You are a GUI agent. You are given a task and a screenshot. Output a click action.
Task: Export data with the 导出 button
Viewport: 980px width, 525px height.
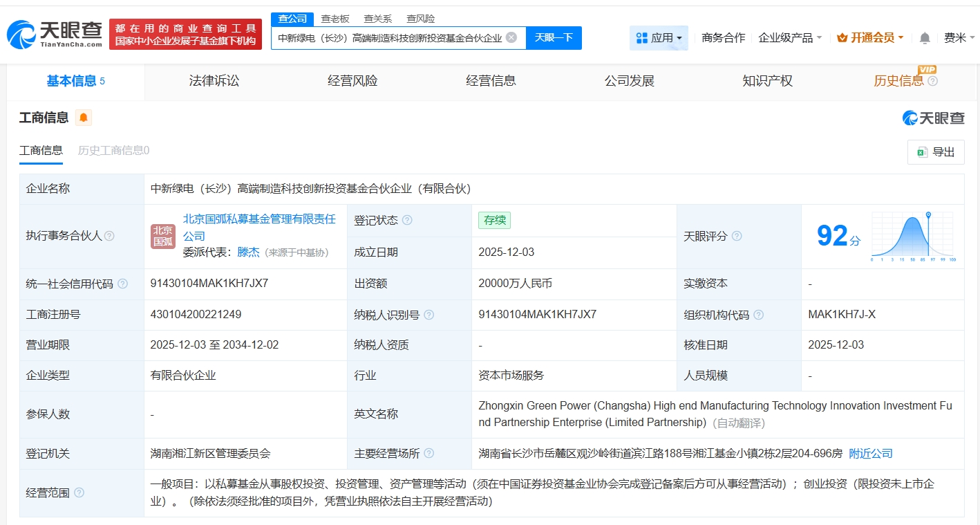click(x=936, y=152)
